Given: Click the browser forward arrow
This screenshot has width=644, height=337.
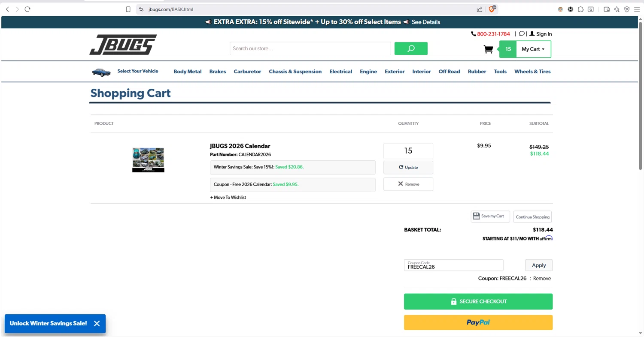Looking at the screenshot, I should [17, 9].
